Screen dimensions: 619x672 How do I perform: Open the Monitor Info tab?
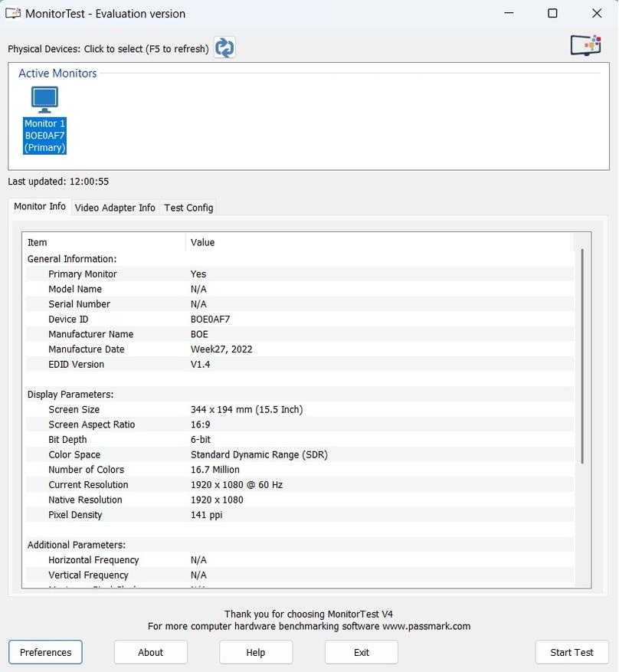click(x=40, y=207)
